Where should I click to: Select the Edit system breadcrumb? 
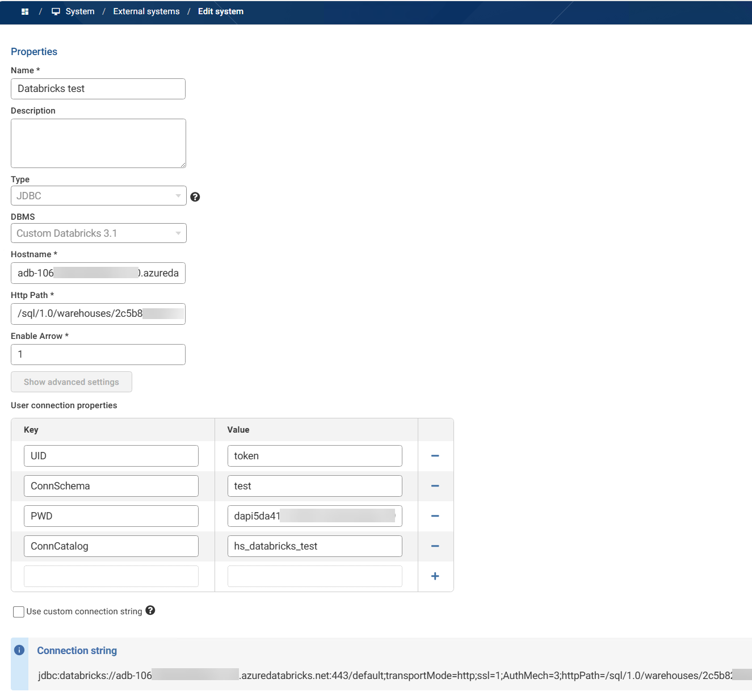click(221, 11)
